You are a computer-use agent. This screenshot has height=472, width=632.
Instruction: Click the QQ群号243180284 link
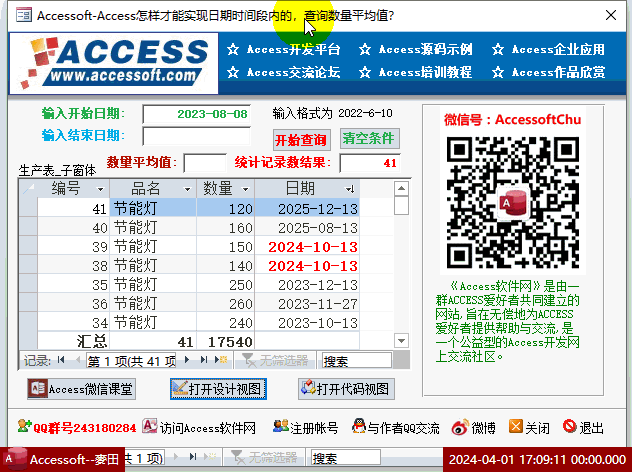tap(77, 427)
